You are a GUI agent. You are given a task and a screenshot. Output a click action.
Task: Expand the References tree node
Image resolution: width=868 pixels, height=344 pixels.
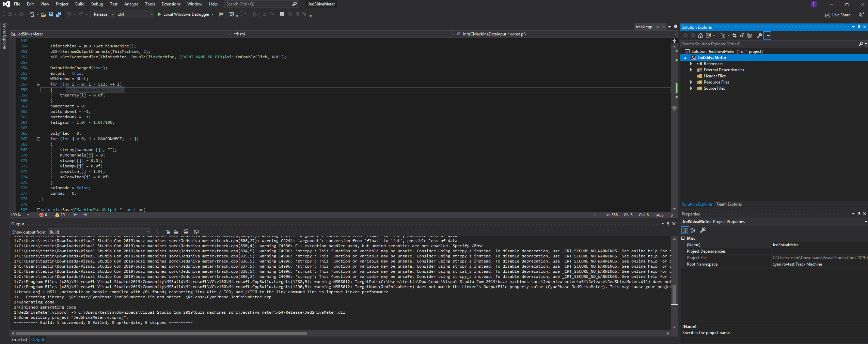click(x=691, y=64)
